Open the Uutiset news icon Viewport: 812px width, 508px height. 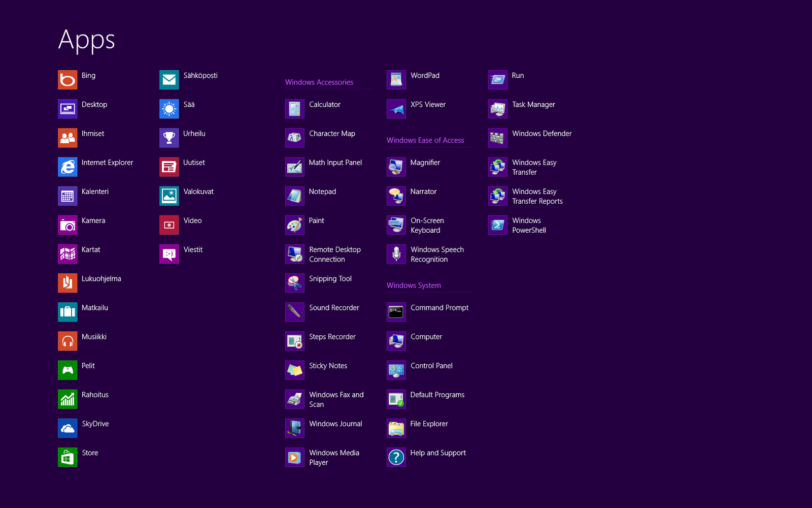click(x=169, y=167)
